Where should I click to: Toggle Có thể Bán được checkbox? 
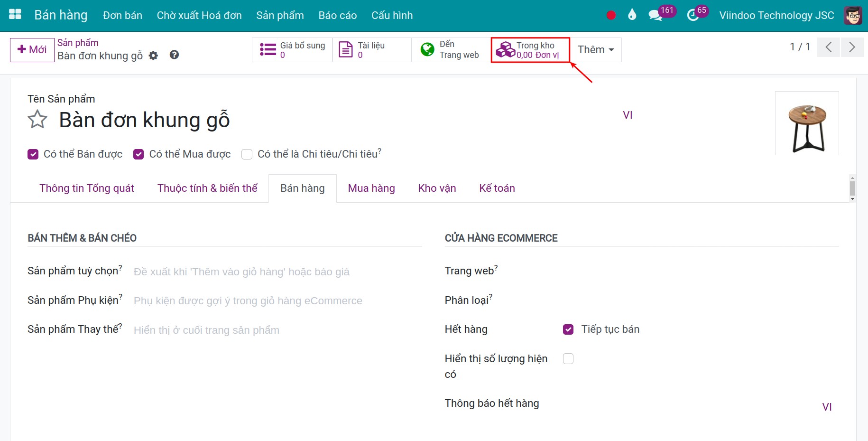(33, 154)
